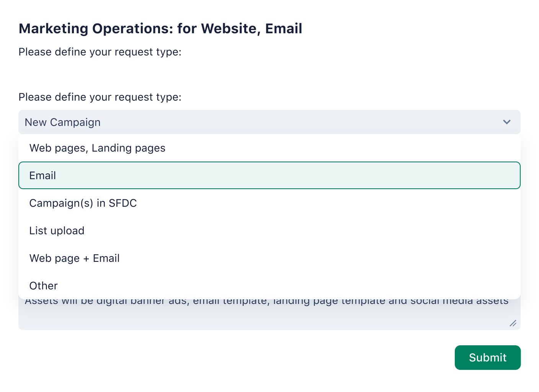Click the Submit button

[487, 357]
